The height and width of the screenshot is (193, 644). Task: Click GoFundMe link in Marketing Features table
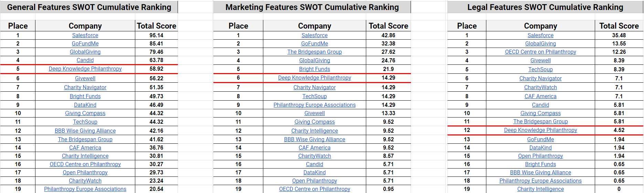click(x=314, y=43)
